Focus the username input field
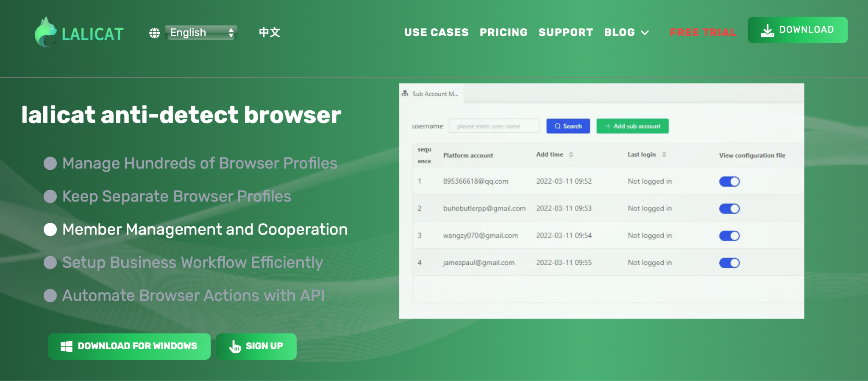 494,126
